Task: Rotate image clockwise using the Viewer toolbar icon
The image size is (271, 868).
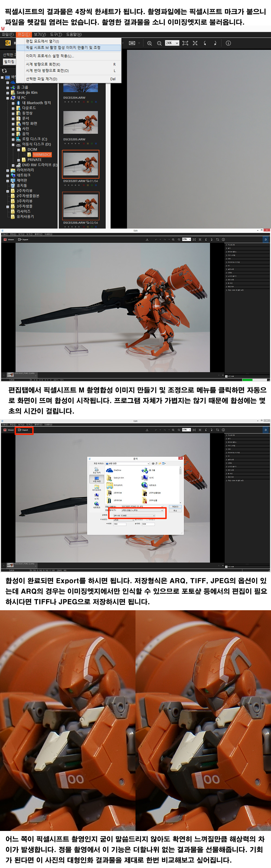Action: (x=215, y=43)
